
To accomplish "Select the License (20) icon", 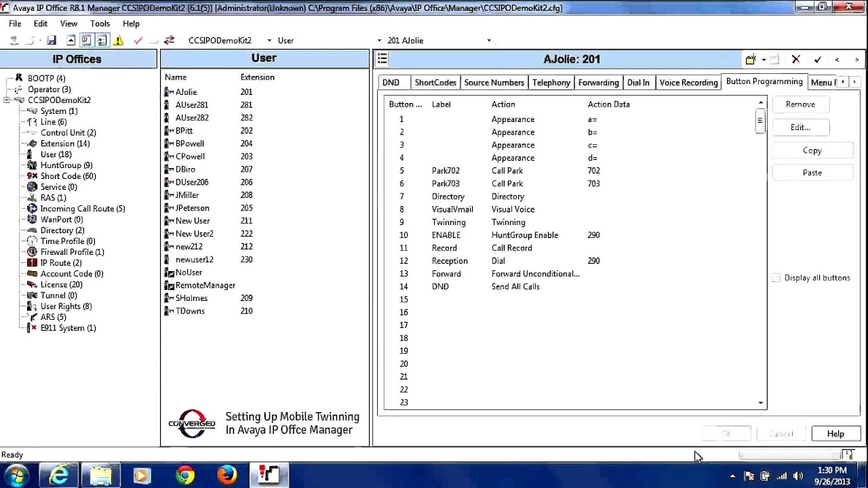I will coord(32,285).
